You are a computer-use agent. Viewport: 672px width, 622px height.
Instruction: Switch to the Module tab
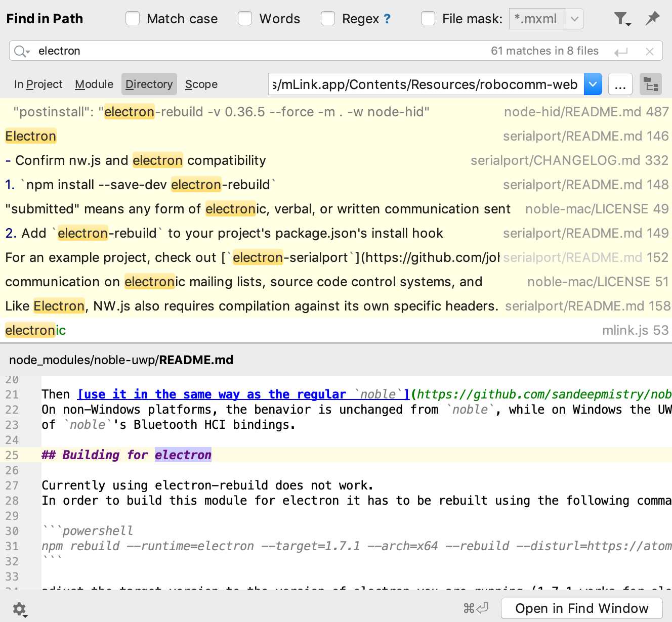tap(94, 84)
